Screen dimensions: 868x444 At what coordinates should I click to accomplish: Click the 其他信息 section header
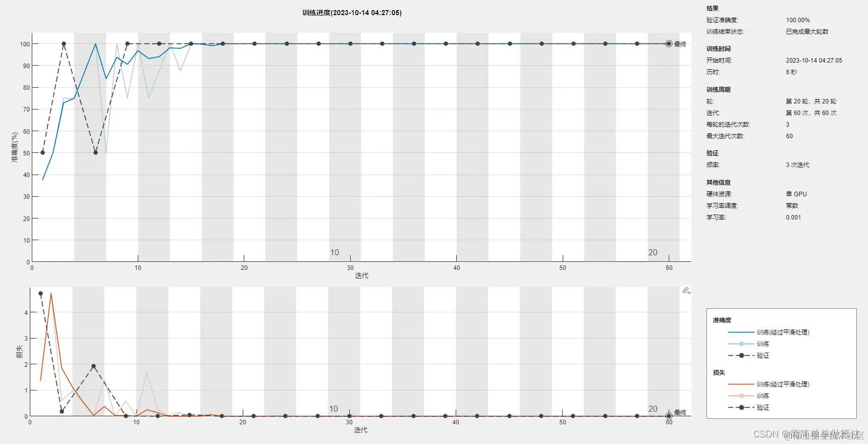tap(719, 182)
